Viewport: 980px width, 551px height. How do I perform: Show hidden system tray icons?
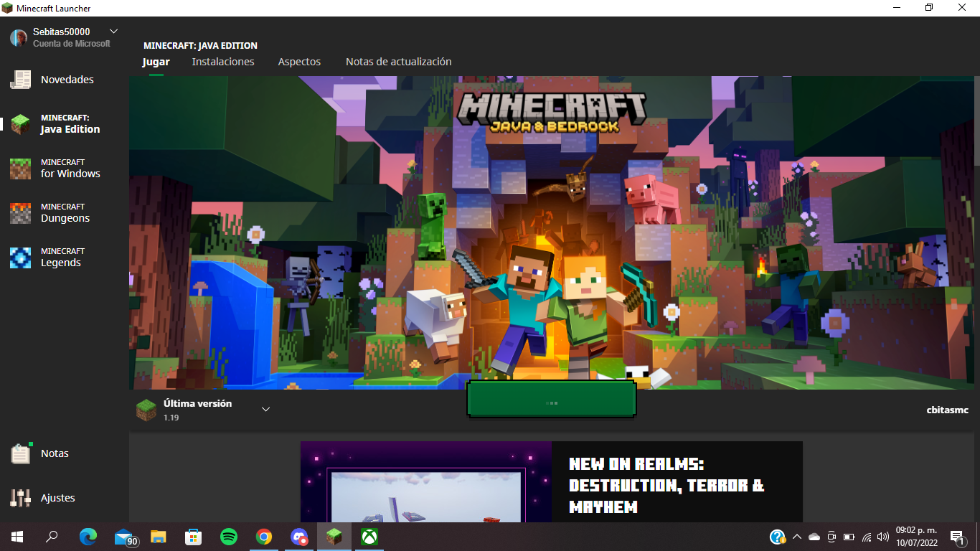(796, 537)
